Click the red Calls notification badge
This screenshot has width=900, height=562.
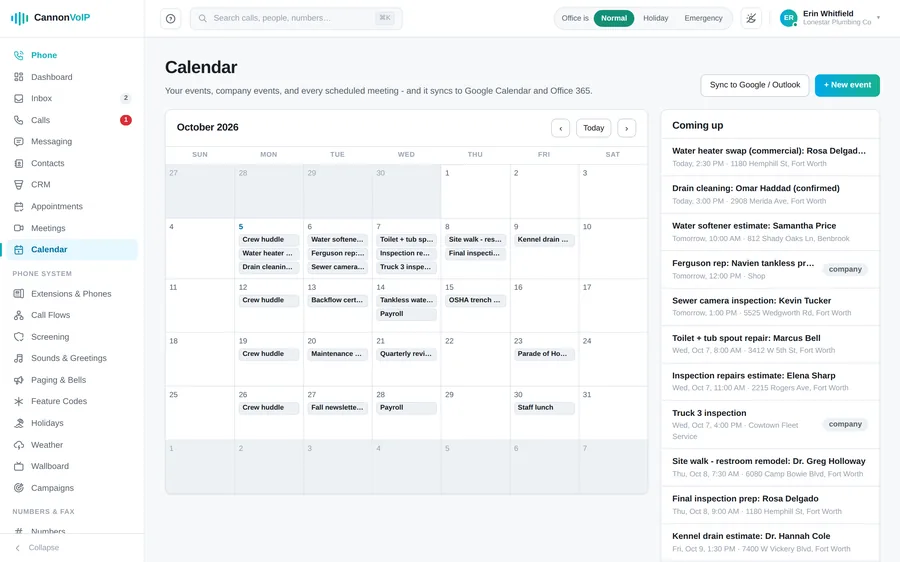click(126, 120)
